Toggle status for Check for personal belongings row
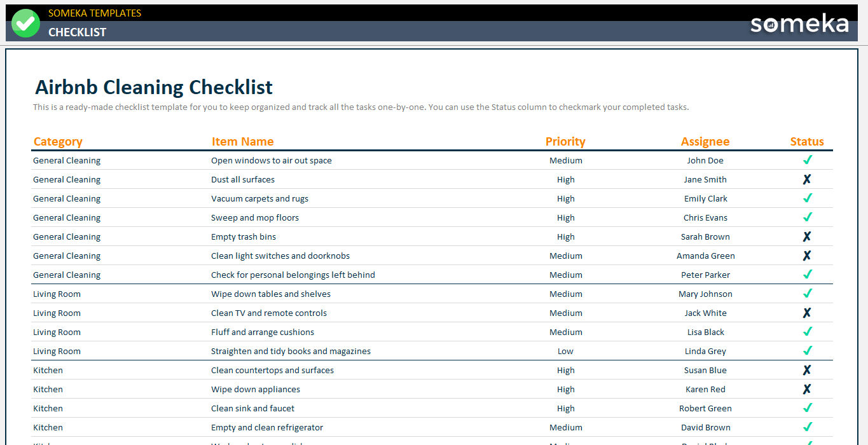The height and width of the screenshot is (445, 868). click(x=808, y=275)
